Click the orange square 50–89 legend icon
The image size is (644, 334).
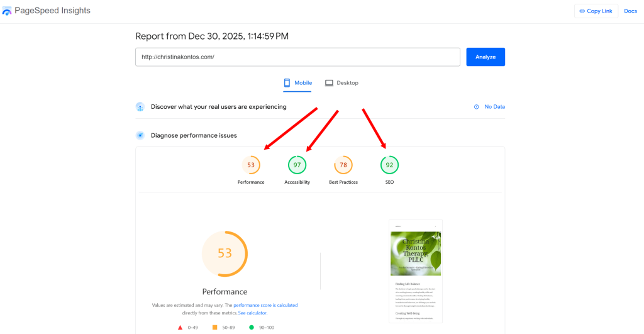pyautogui.click(x=215, y=328)
